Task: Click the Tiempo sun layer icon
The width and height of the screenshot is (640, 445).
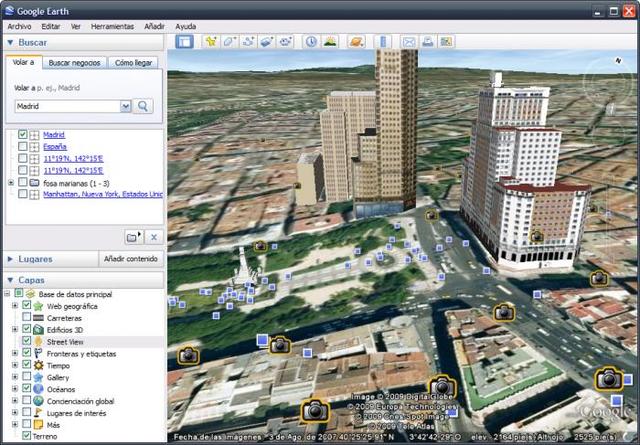Action: (38, 365)
